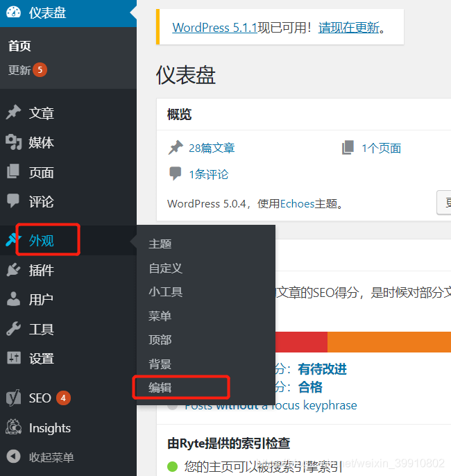Click the plug icon beside 插件

point(14,269)
